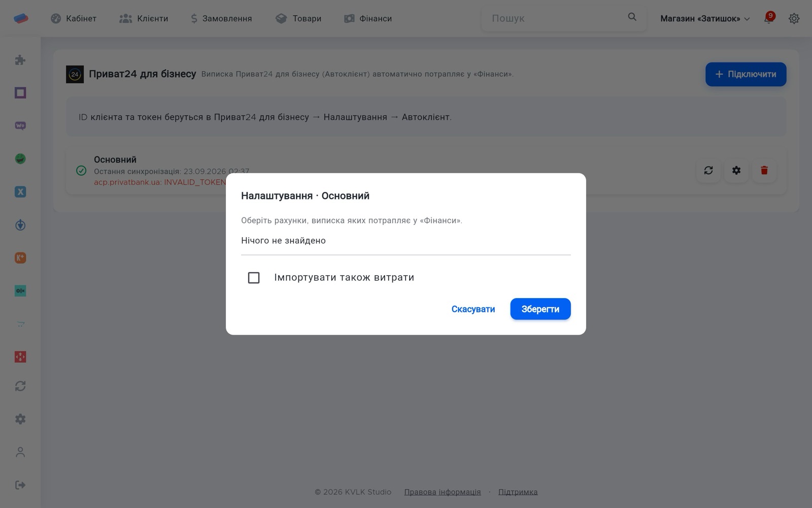Viewport: 812px width, 508px height.
Task: Open the Замовлення menu
Action: pyautogui.click(x=221, y=18)
